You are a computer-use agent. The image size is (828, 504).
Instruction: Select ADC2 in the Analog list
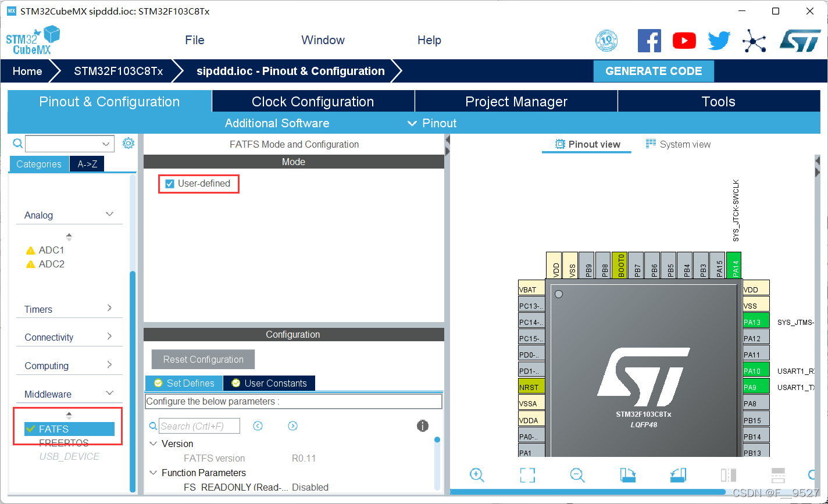pos(51,264)
